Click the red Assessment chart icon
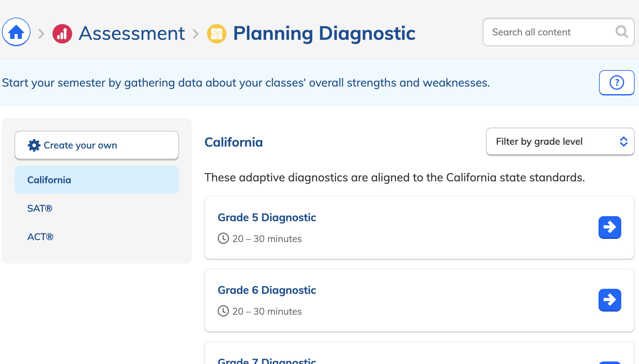639x364 pixels. coord(62,33)
